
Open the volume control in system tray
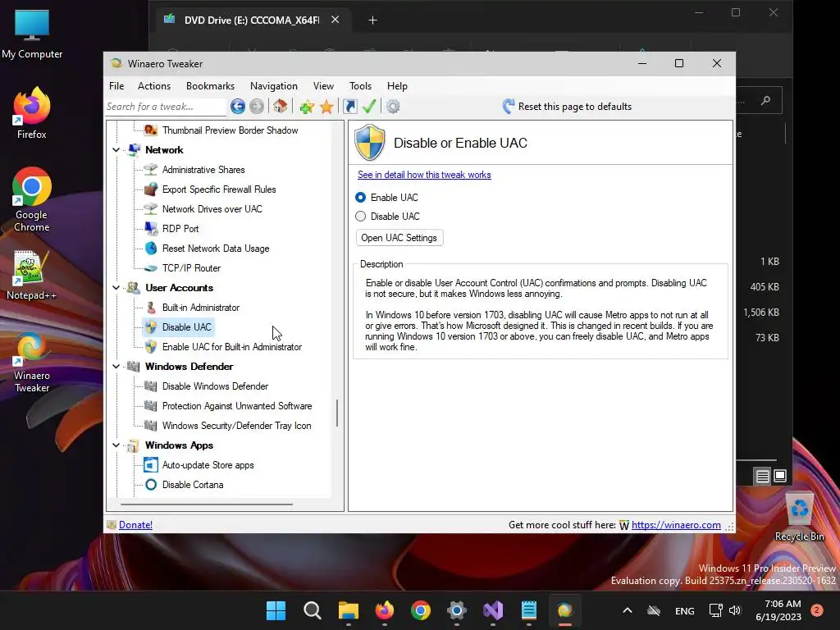734,610
